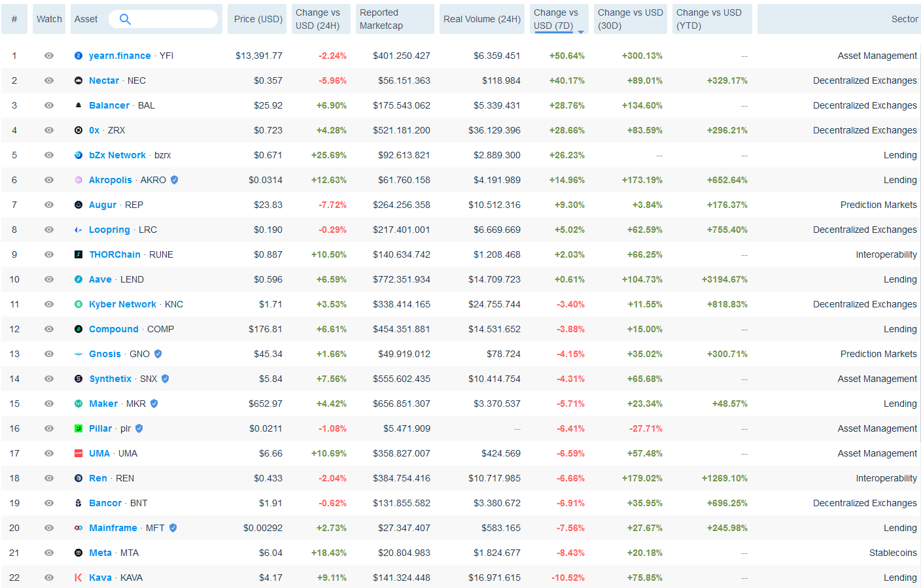
Task: Click the sort arrow on Change vs USD (7D)
Action: pyautogui.click(x=580, y=31)
